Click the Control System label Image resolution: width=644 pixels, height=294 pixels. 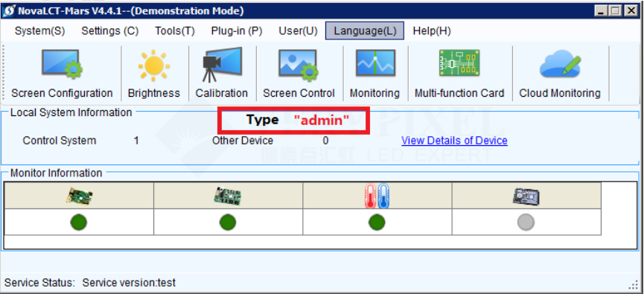pyautogui.click(x=60, y=141)
